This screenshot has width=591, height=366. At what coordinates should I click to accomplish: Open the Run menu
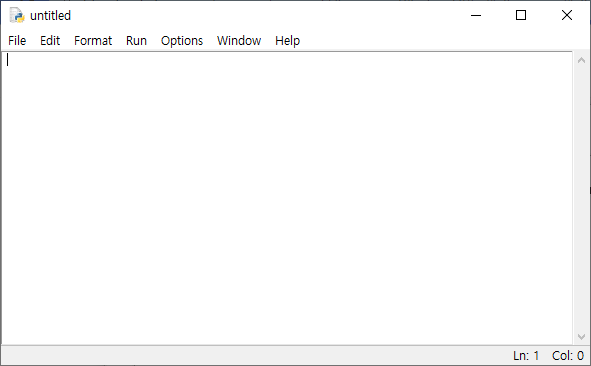[136, 40]
